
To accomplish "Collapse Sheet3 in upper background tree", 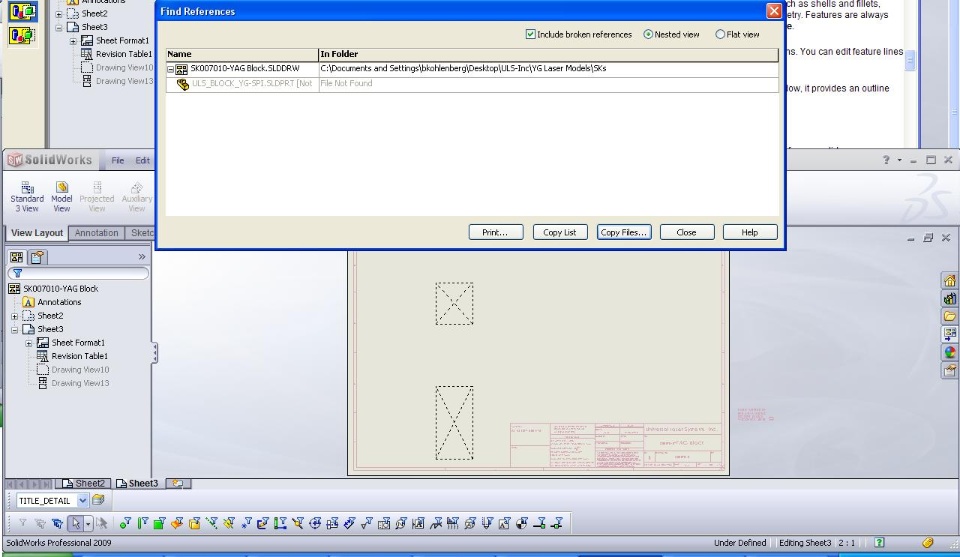I will [x=59, y=28].
